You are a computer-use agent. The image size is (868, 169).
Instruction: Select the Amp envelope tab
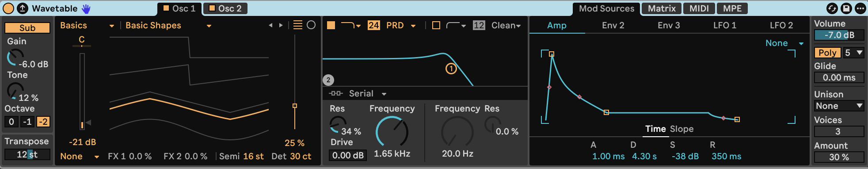click(x=557, y=25)
